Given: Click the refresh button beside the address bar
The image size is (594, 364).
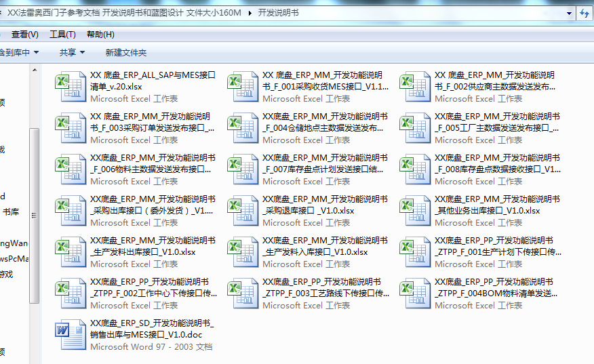Looking at the screenshot, I should pyautogui.click(x=585, y=13).
